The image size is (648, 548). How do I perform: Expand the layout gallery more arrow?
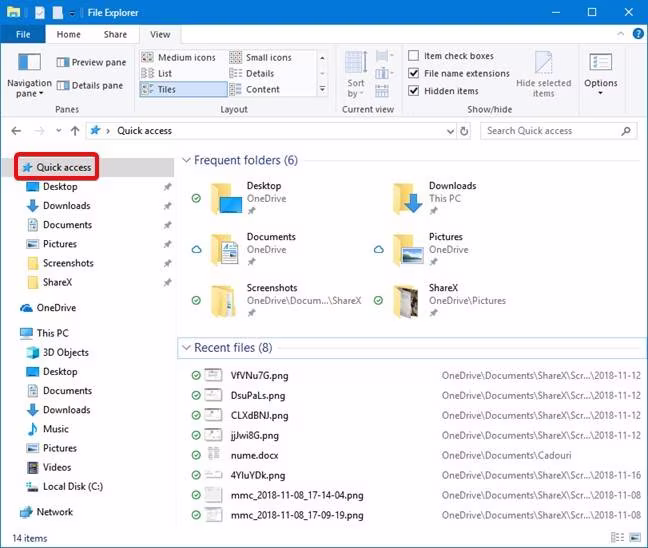[322, 89]
